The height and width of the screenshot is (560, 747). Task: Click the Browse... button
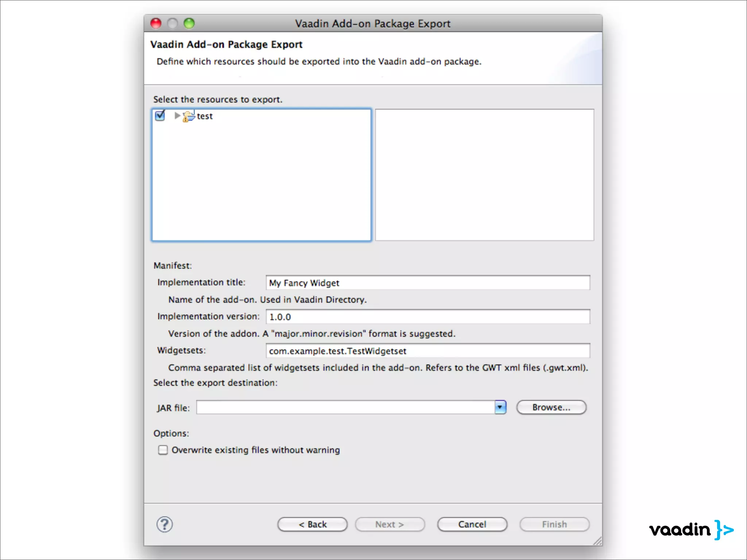click(x=551, y=407)
